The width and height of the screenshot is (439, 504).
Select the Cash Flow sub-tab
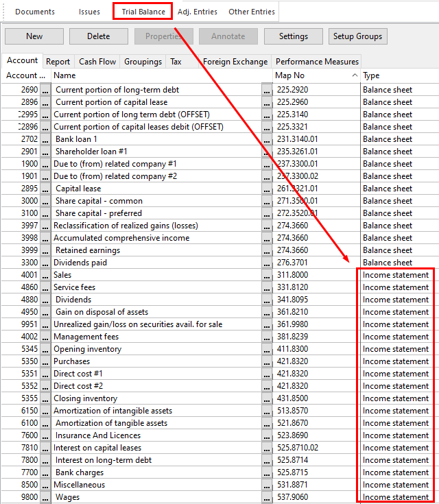97,62
